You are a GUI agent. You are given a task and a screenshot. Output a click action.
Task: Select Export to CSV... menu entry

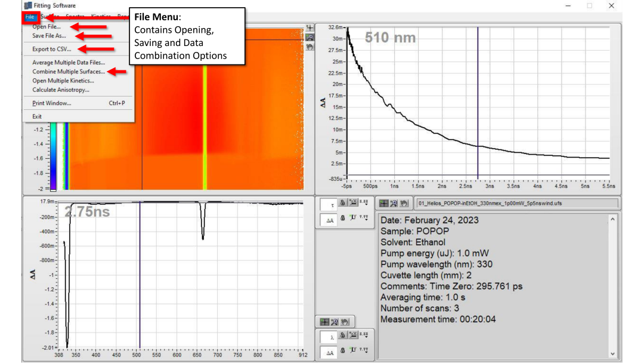point(52,49)
